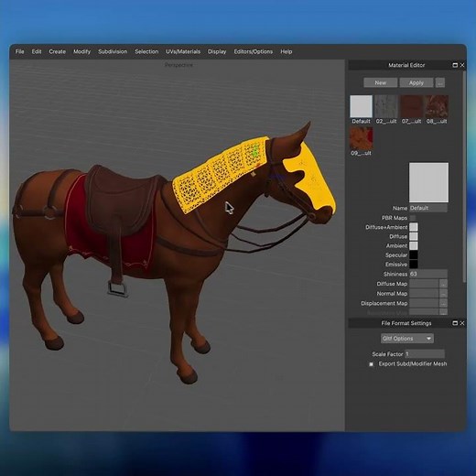Open the Modify menu
The width and height of the screenshot is (476, 476).
81,51
